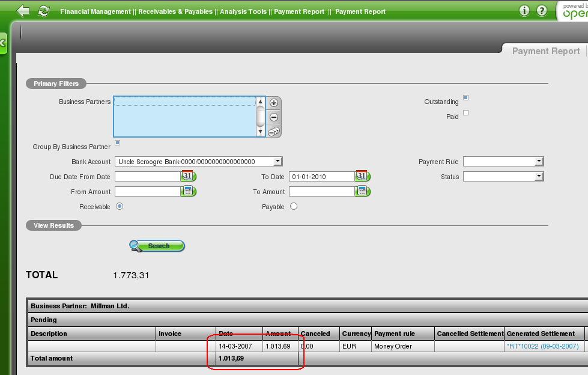Open calculator for To Amount field
The width and height of the screenshot is (588, 375).
click(362, 191)
